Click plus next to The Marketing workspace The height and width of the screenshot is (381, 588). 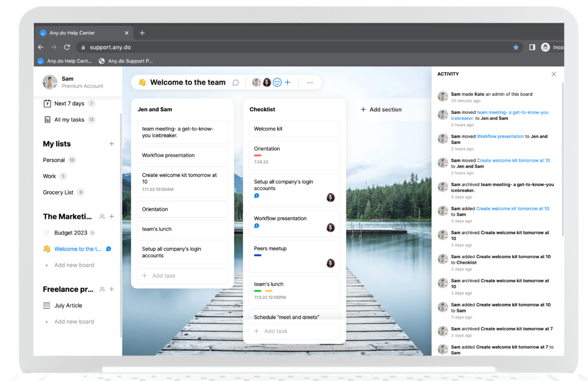tap(111, 216)
